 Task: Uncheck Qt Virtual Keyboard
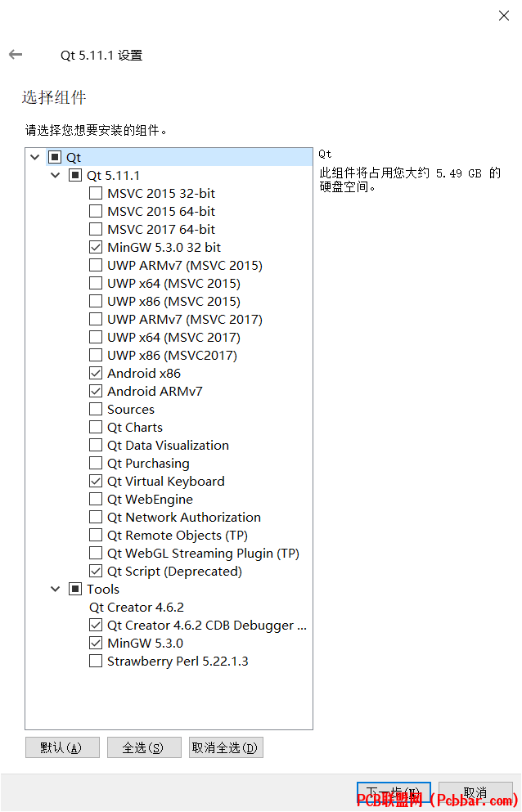point(96,481)
